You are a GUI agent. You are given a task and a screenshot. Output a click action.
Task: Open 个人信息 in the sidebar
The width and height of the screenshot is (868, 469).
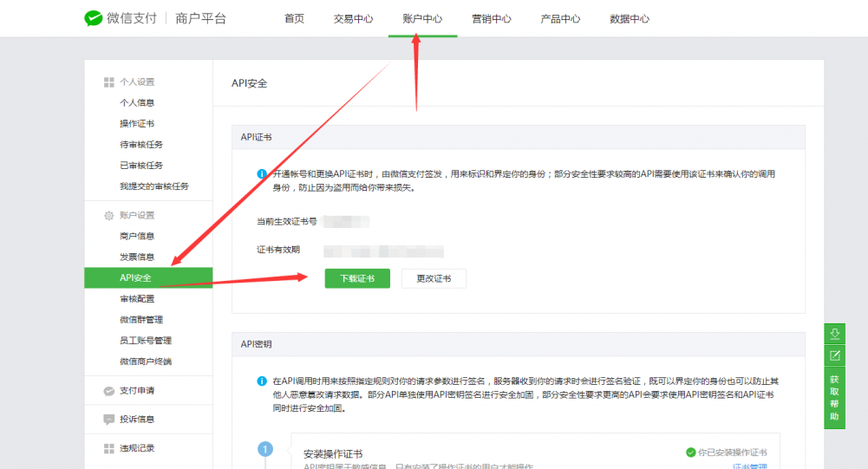(137, 102)
